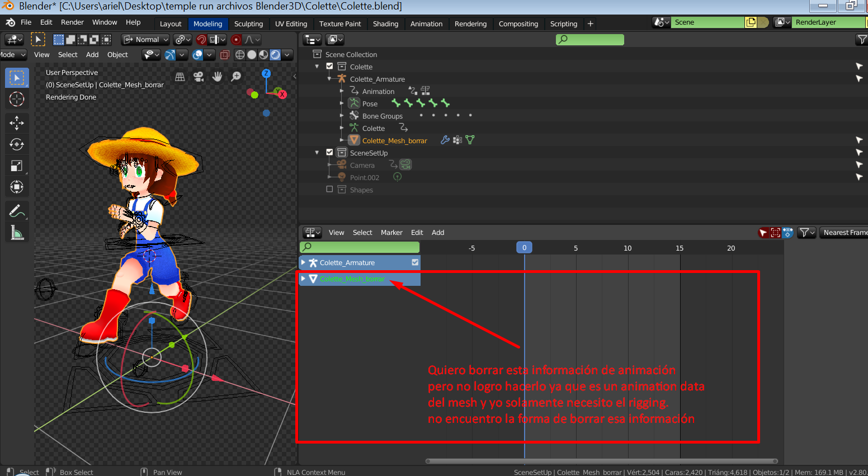Activate the Transform tool
Screen dimensions: 868x476
click(x=17, y=187)
